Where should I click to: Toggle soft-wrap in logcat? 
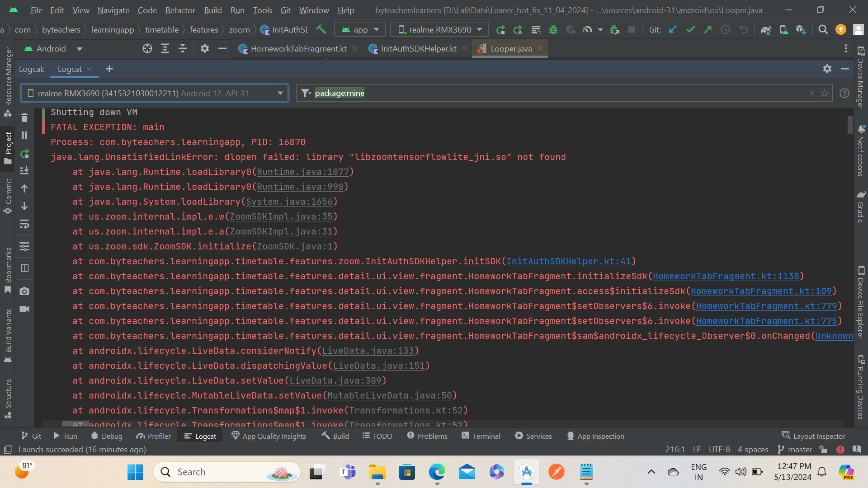pyautogui.click(x=24, y=224)
